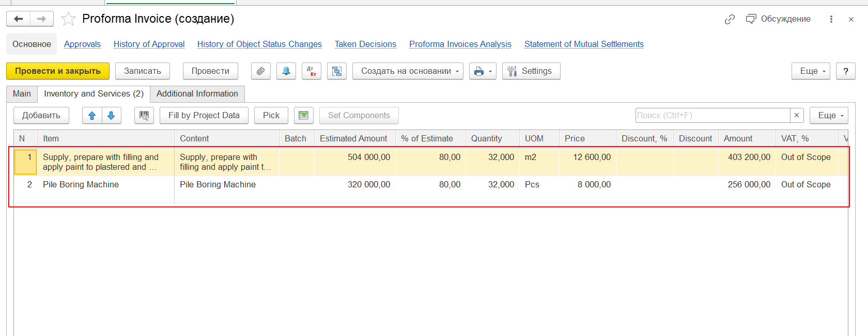Copy link to this document icon
Viewport: 868px width, 336px height.
pos(730,19)
